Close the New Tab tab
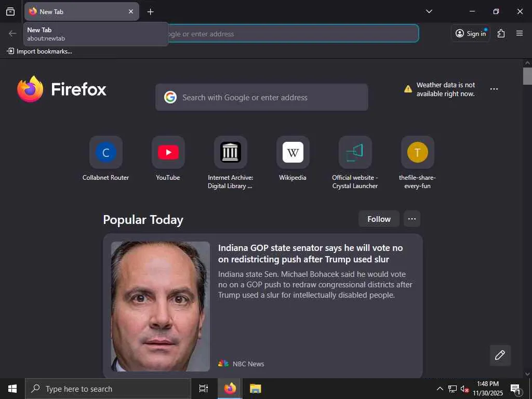The image size is (532, 399). (x=130, y=11)
